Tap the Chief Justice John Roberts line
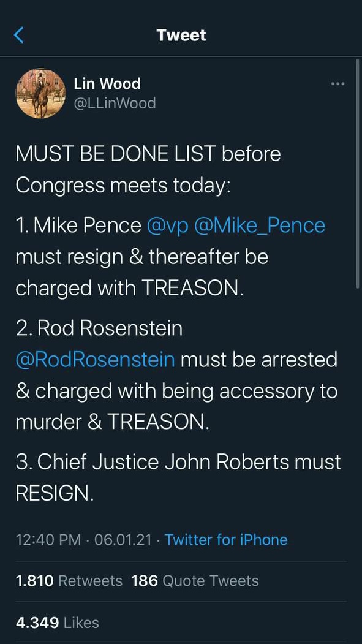Image resolution: width=362 pixels, height=644 pixels. pyautogui.click(x=178, y=461)
